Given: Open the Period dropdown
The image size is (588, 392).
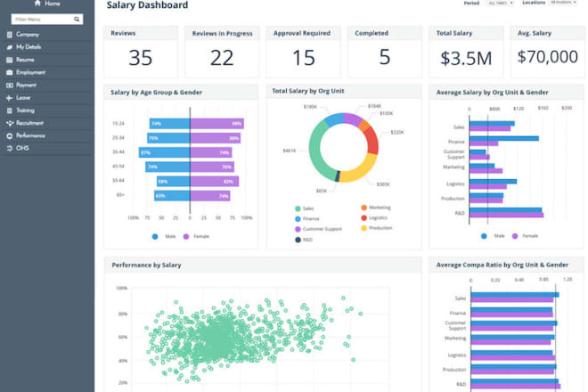Looking at the screenshot, I should point(501,3).
